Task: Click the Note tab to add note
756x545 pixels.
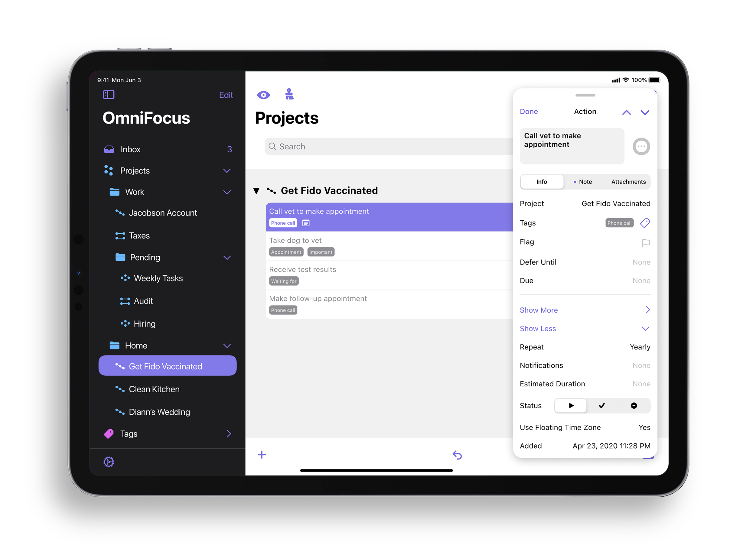Action: point(585,181)
